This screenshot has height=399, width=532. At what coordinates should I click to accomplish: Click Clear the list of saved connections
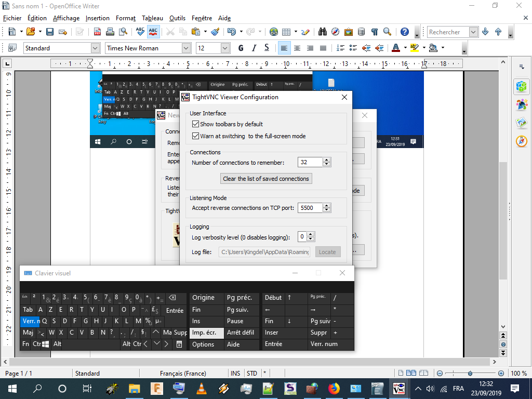[266, 179]
